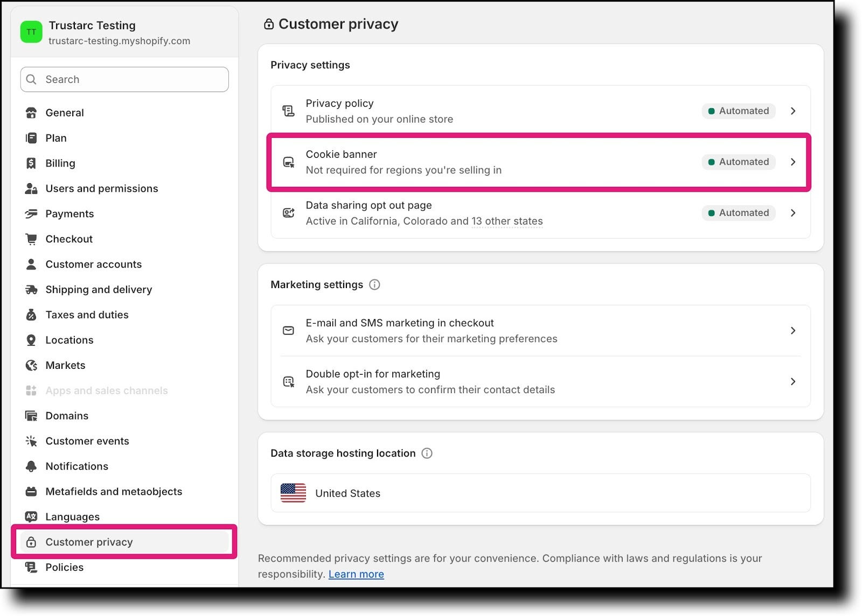
Task: Click the TT store avatar icon
Action: pos(31,32)
